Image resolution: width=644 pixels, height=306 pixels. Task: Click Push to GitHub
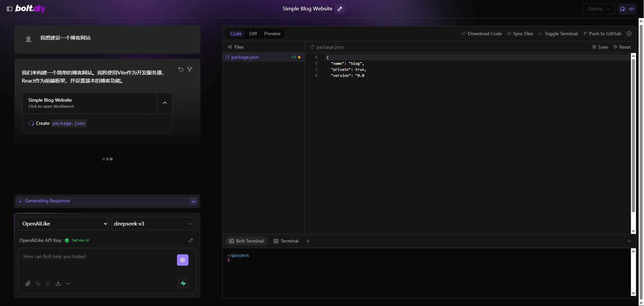[x=602, y=34]
